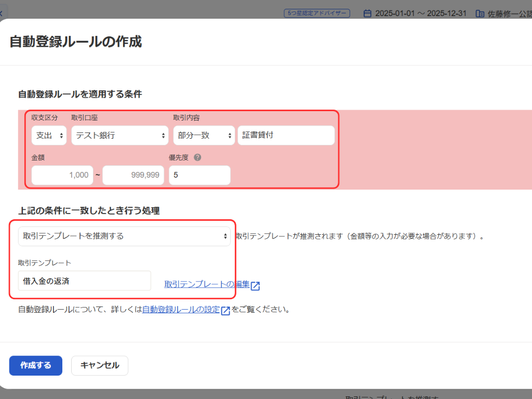Click the 2025-01-01 ～ 2025-12-31 date range
Image resolution: width=532 pixels, height=399 pixels.
(422, 14)
